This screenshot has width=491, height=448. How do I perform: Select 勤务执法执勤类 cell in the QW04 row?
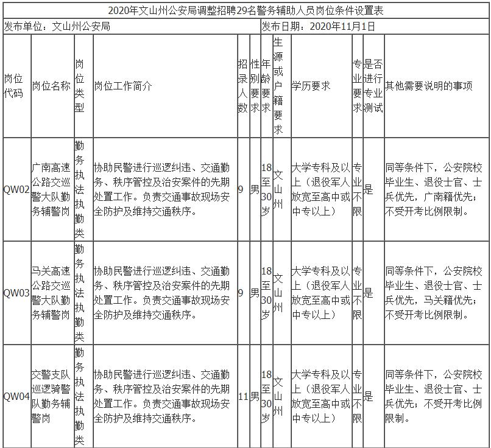pos(83,396)
